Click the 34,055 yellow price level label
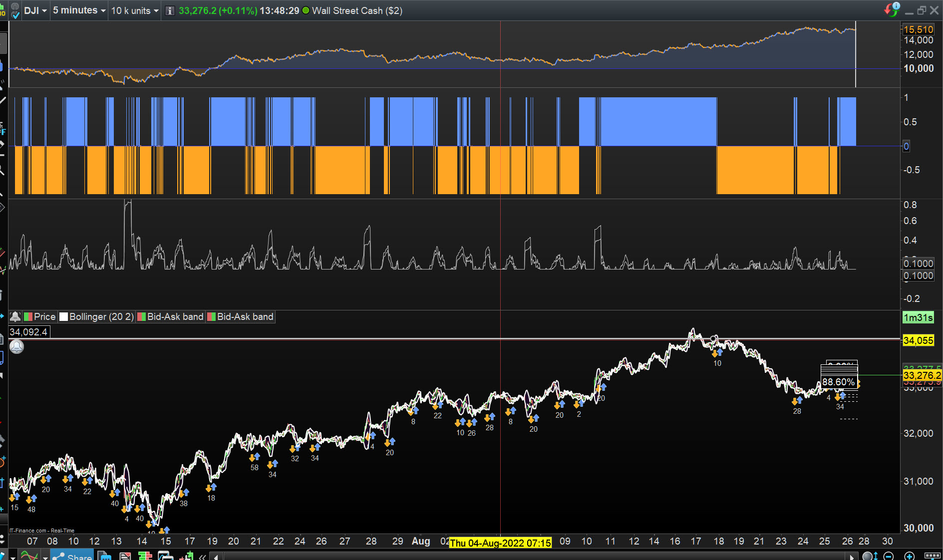 pos(918,340)
